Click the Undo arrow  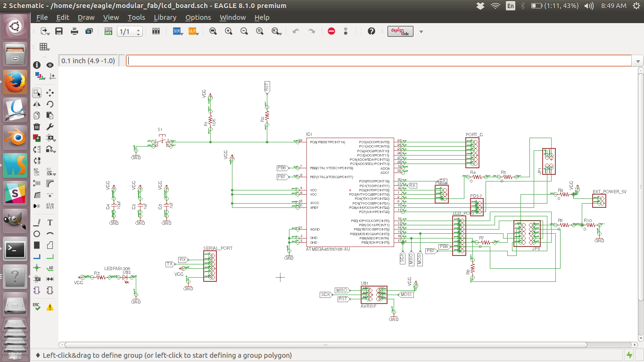click(296, 31)
